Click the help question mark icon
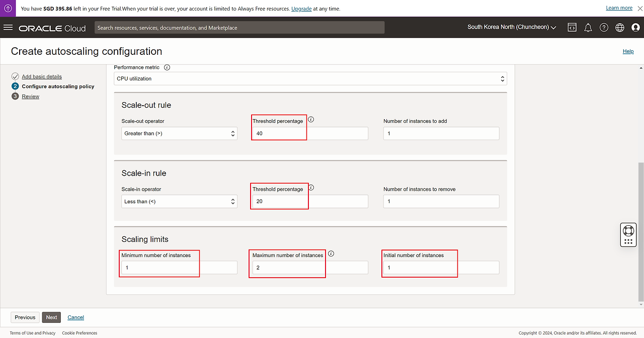644x338 pixels. pos(604,28)
